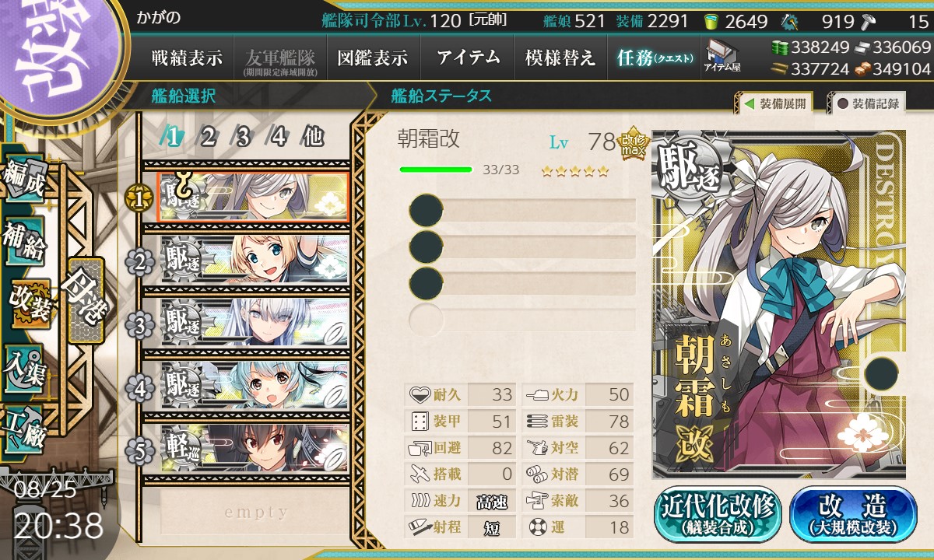Open the アイテム屋 item shop icon

[x=722, y=55]
